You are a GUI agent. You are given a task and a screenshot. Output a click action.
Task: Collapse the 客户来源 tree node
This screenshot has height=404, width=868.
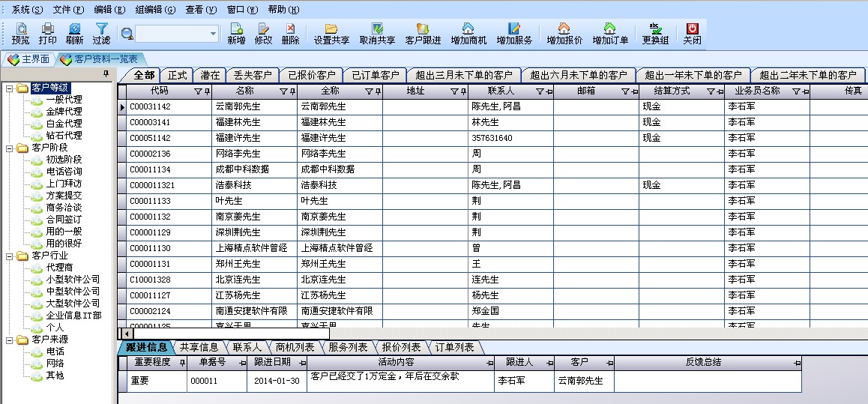coord(10,340)
